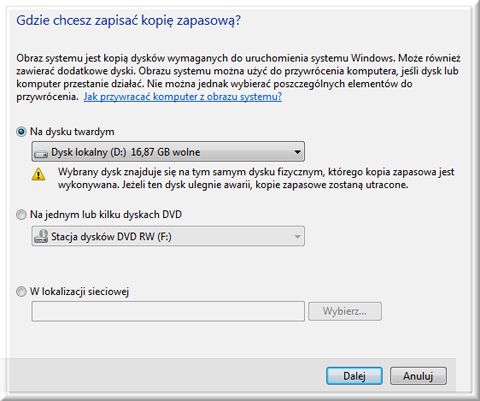Click the 'Dalej' button

point(354,376)
